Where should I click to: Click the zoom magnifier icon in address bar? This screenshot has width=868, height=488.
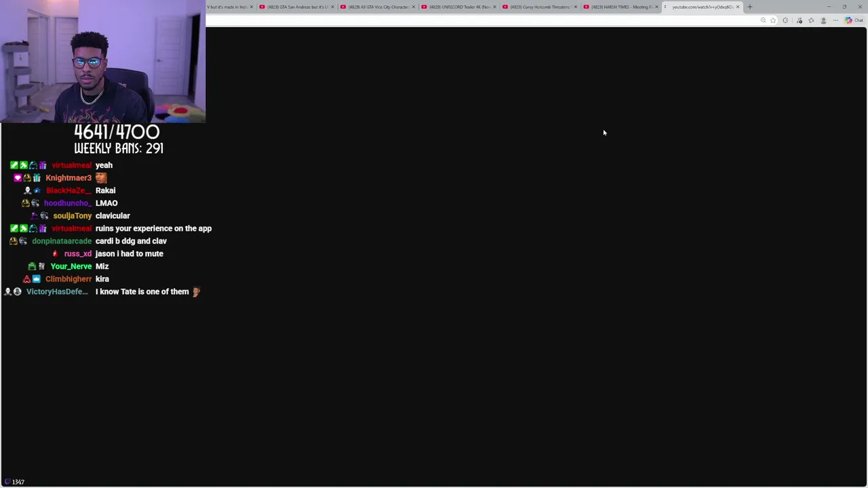point(764,20)
